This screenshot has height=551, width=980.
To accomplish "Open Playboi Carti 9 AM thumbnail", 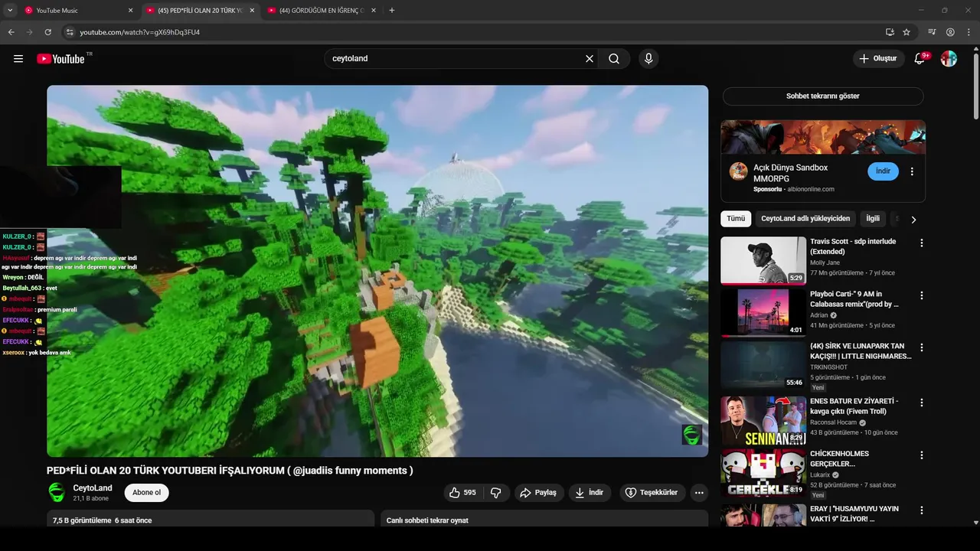I will coord(763,313).
